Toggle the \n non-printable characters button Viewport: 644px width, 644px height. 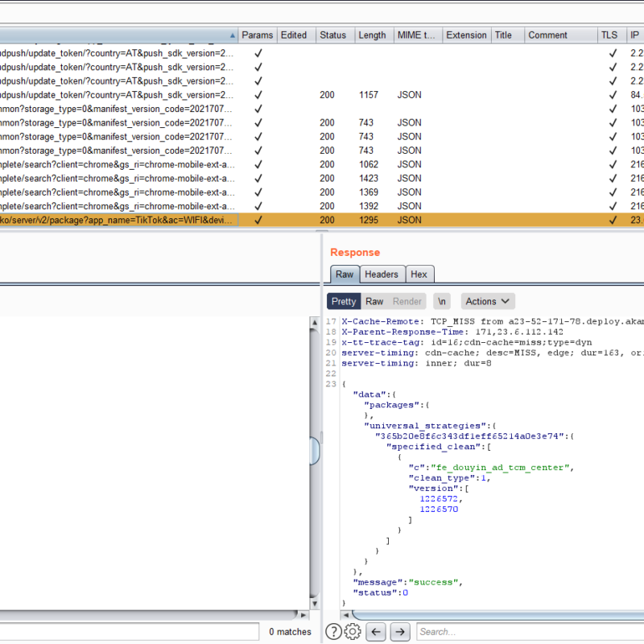pyautogui.click(x=442, y=301)
